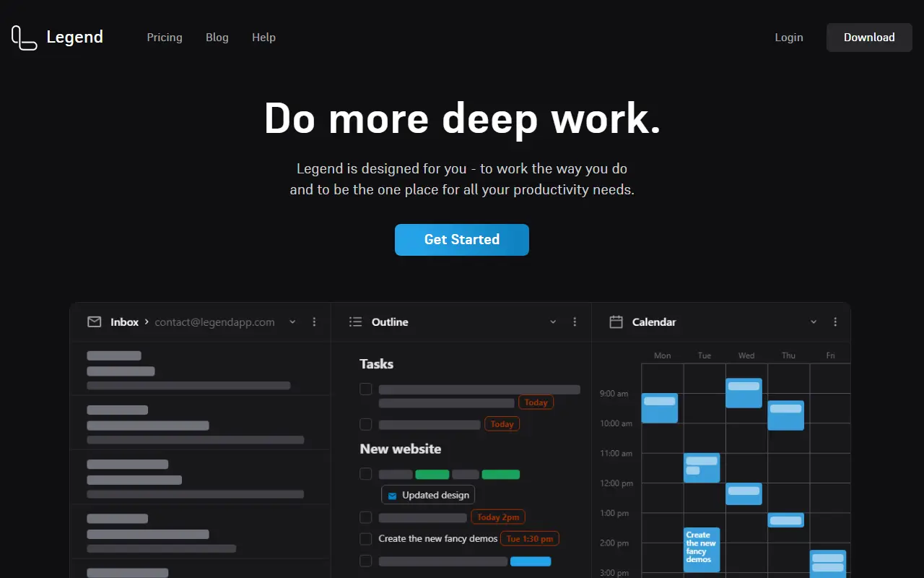Click the mail icon in Updated design chip
This screenshot has height=578, width=924.
[392, 496]
